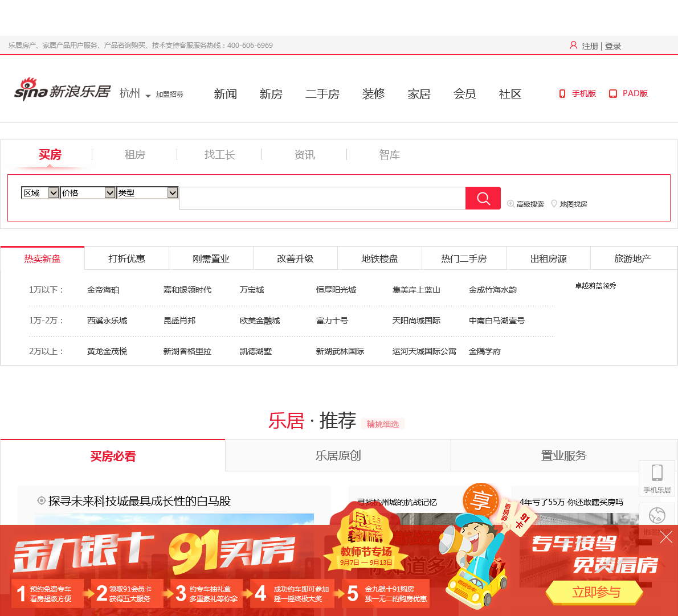The image size is (678, 616).
Task: Open article 寻找杭州城的抗战记忆
Action: 397,502
